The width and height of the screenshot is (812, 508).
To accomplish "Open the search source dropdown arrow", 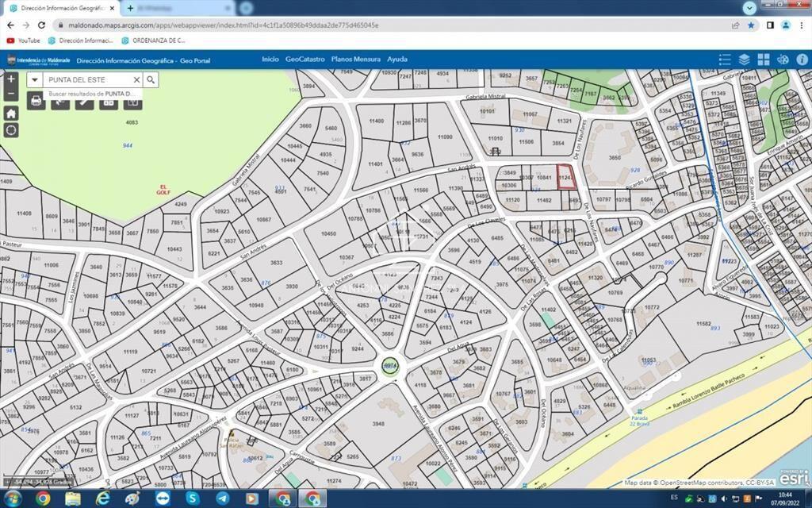I will tap(35, 80).
